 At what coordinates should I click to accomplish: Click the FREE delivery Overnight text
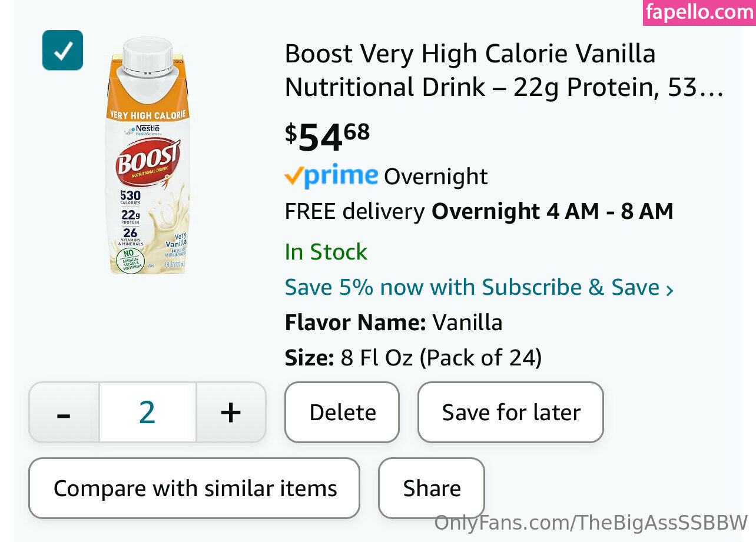478,211
